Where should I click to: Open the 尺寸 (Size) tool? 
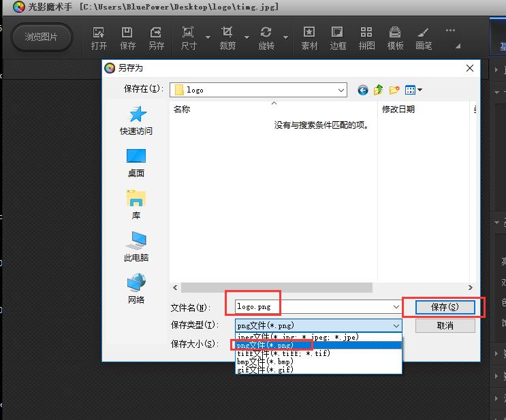189,38
